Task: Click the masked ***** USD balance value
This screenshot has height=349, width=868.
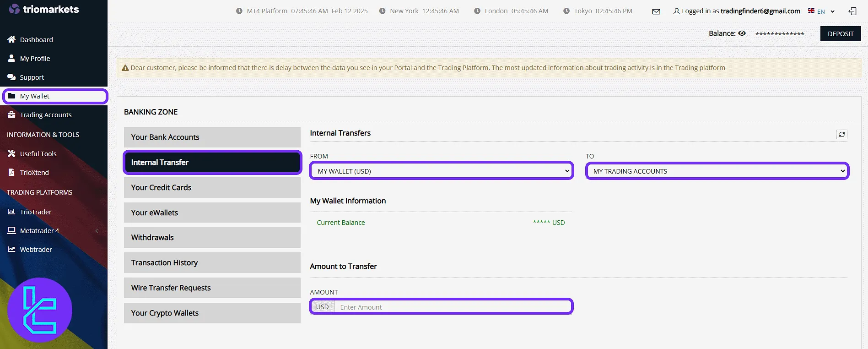Action: click(549, 222)
